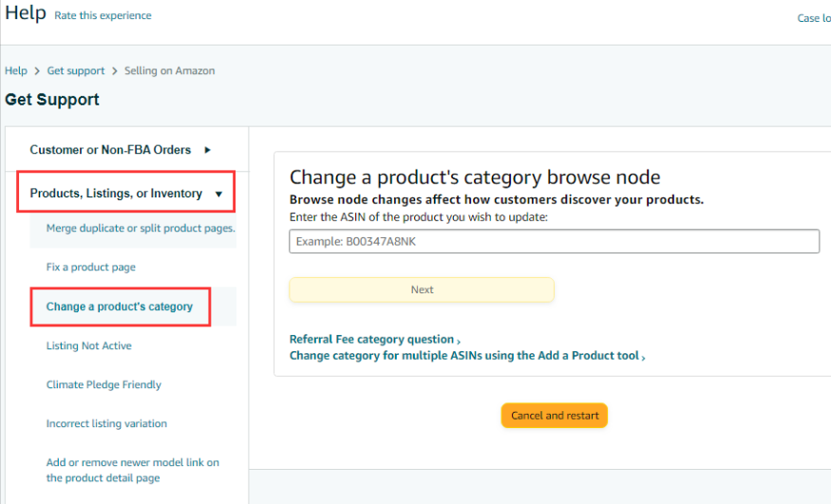Go to Help in the breadcrumb
The height and width of the screenshot is (504, 831).
16,71
